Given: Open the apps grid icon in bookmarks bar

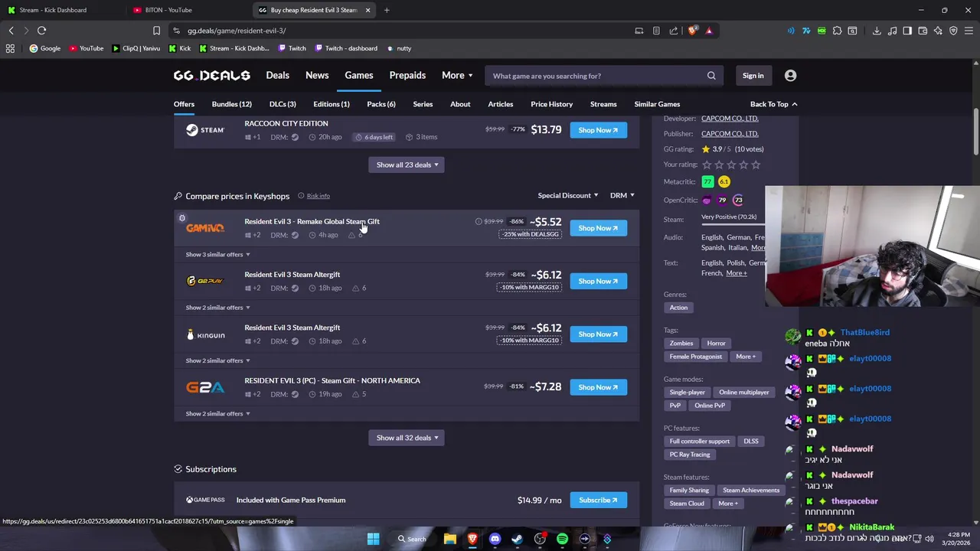Looking at the screenshot, I should click(x=10, y=48).
